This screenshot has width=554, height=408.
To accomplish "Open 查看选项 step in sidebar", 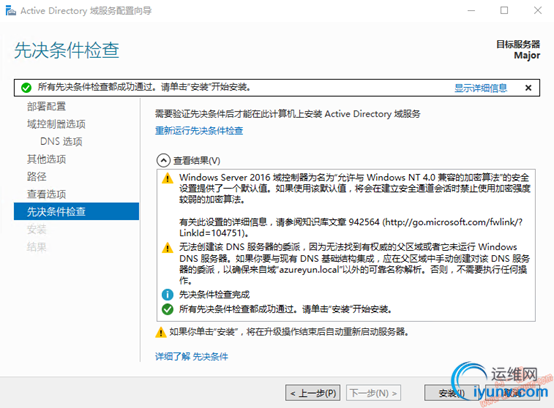I will (46, 194).
